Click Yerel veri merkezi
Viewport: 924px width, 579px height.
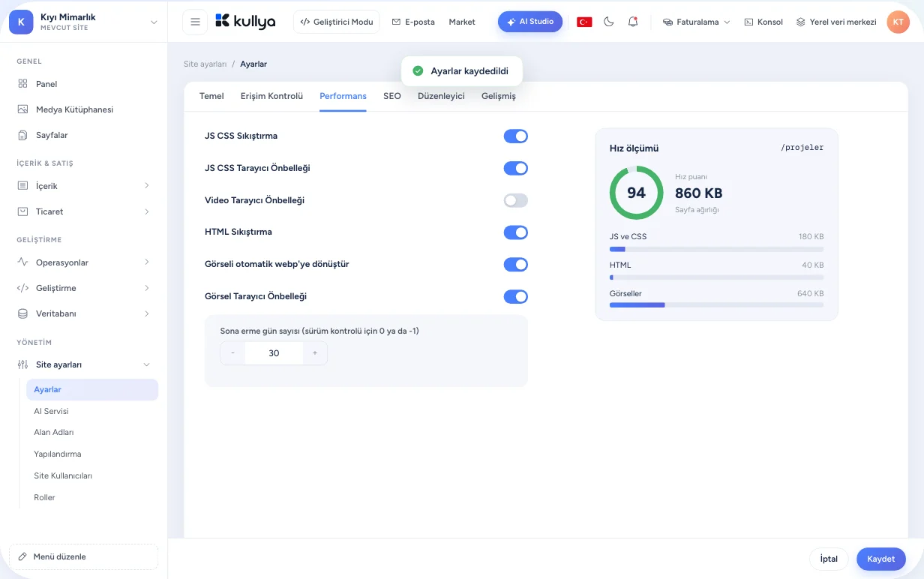[836, 22]
